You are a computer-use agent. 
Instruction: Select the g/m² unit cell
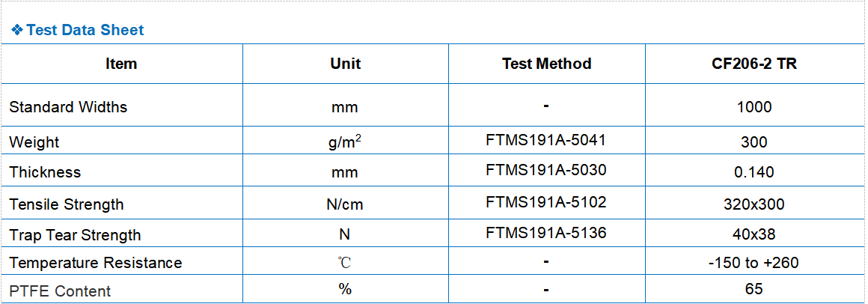coord(345,142)
